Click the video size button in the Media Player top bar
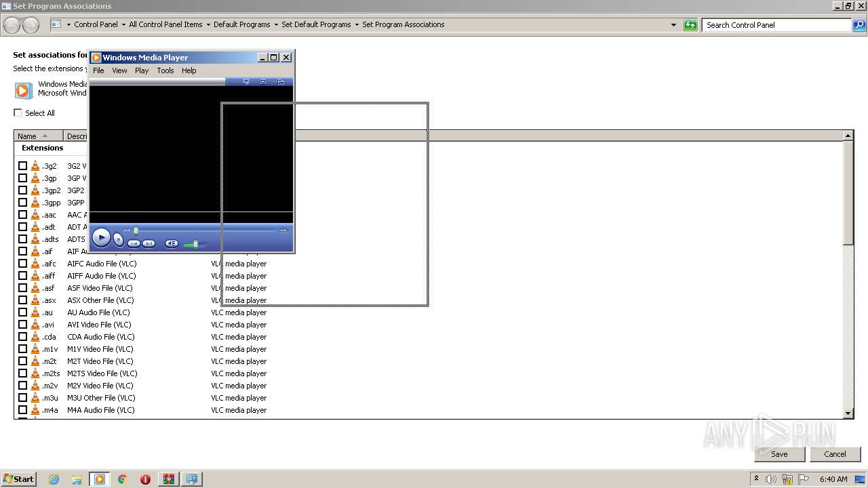Image resolution: width=868 pixels, height=488 pixels. pyautogui.click(x=263, y=81)
